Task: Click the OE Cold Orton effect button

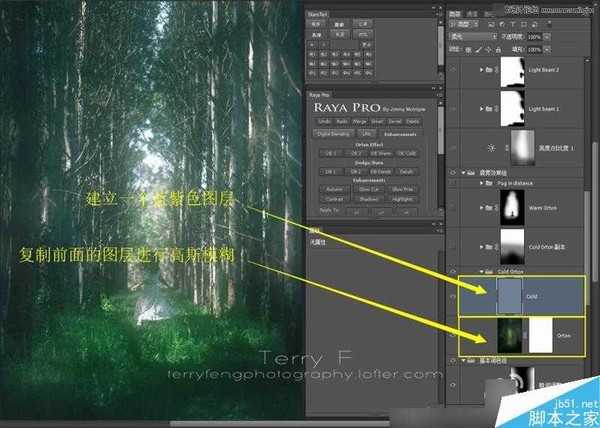Action: coord(406,153)
